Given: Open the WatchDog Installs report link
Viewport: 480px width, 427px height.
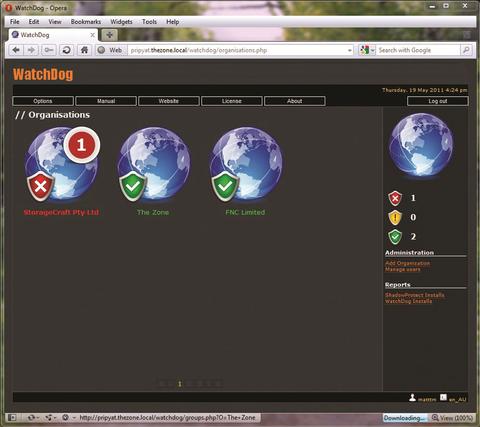Looking at the screenshot, I should (x=409, y=301).
